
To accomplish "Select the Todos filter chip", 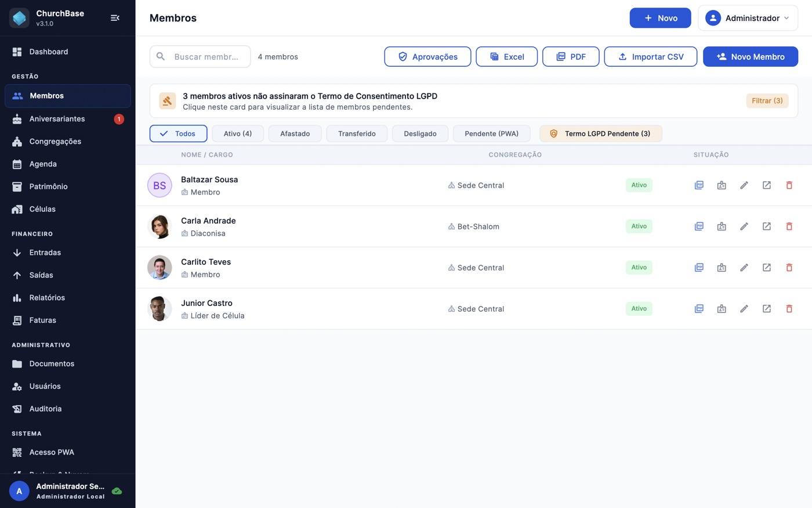I will (x=178, y=134).
